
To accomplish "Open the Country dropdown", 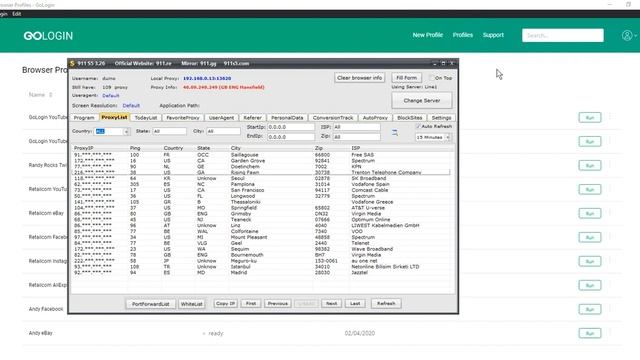I will click(x=126, y=131).
